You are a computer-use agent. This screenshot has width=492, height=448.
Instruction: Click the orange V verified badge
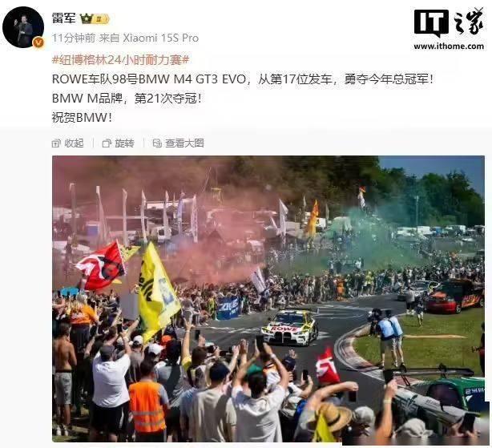pos(38,42)
